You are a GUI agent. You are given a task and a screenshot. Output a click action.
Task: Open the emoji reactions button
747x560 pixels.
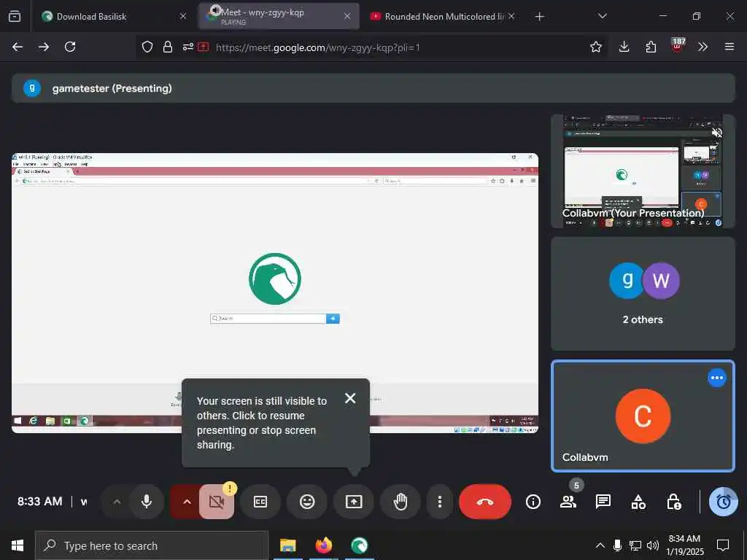[307, 502]
